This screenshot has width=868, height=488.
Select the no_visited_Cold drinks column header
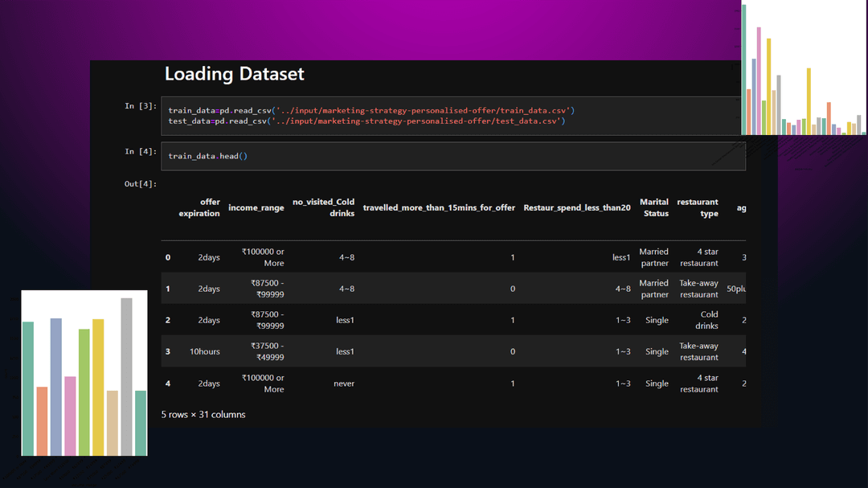323,208
